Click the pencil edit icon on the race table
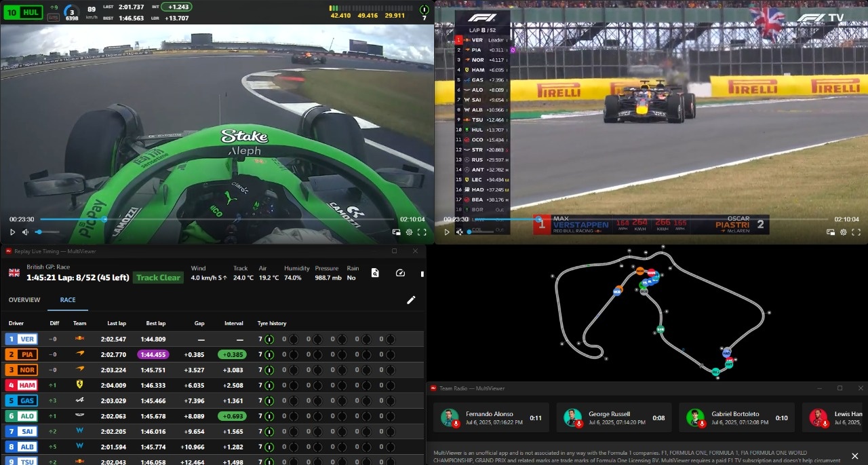 411,300
